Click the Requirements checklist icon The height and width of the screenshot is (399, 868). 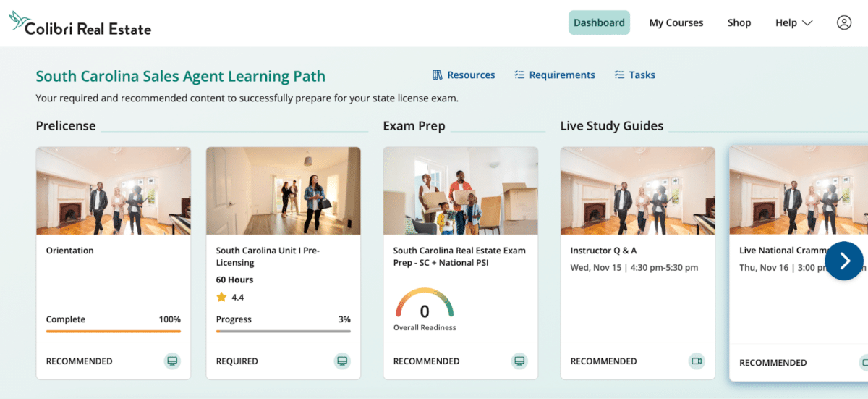coord(519,75)
